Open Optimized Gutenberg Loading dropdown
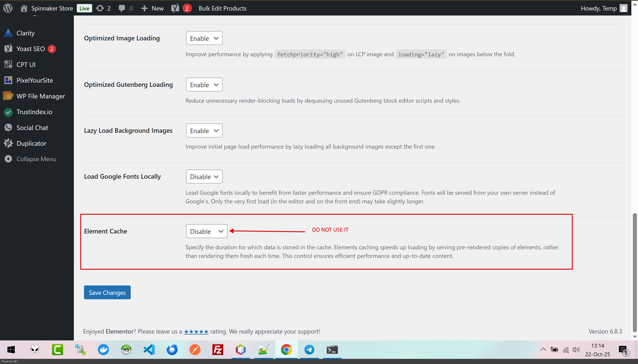Image resolution: width=638 pixels, height=364 pixels. click(204, 85)
